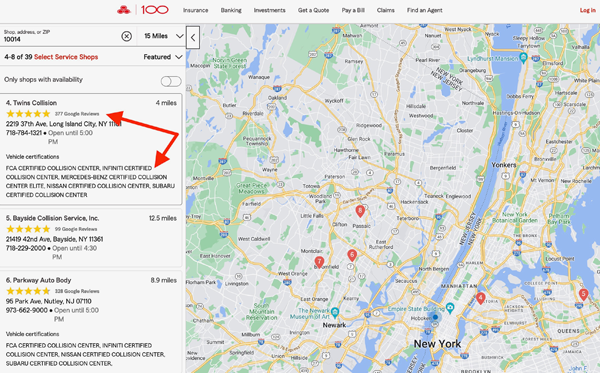Toggle only shops with availability
This screenshot has height=373, width=600.
[171, 81]
